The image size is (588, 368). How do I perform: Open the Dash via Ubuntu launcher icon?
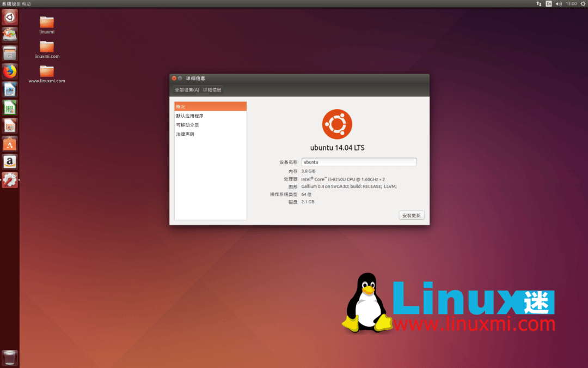click(9, 16)
